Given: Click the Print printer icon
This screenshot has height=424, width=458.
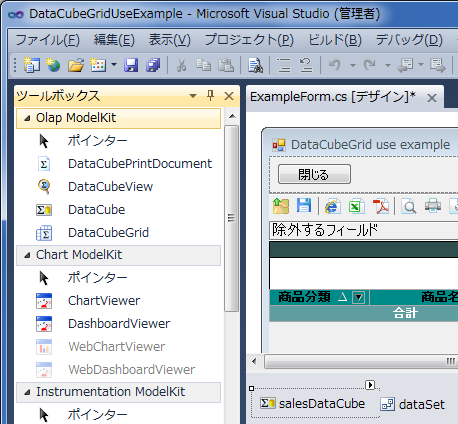Looking at the screenshot, I should (x=433, y=206).
